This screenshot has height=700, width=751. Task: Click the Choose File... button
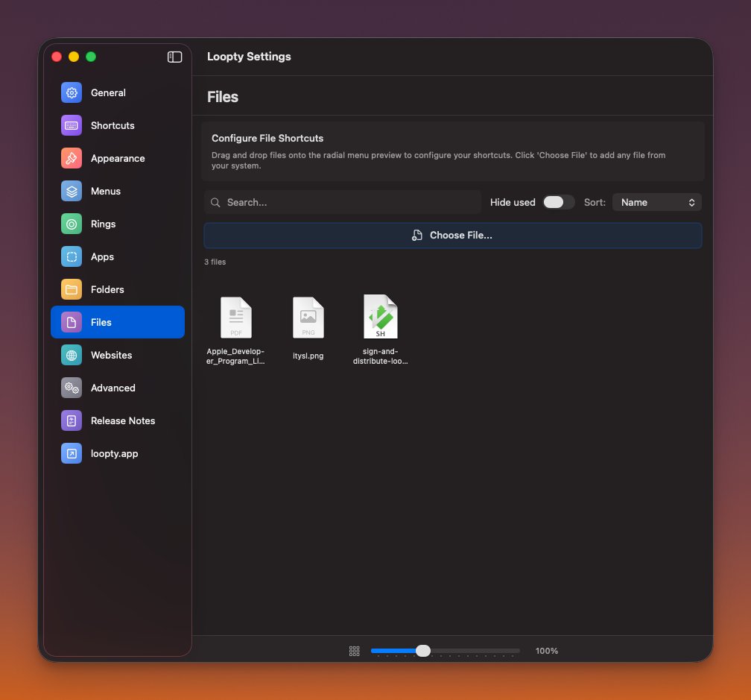[x=453, y=236]
